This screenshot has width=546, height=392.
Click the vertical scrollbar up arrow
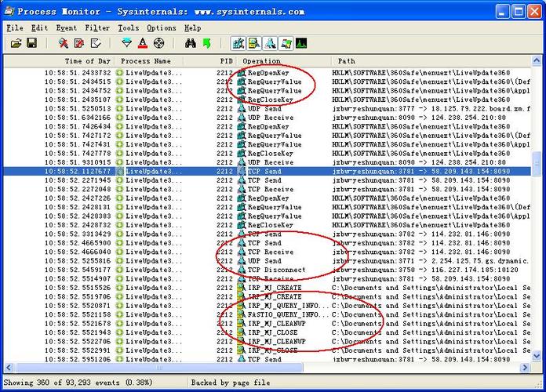click(x=537, y=61)
